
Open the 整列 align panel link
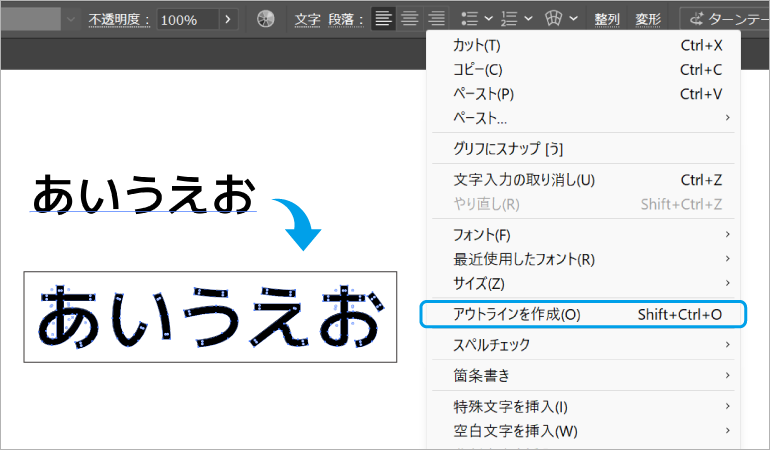pyautogui.click(x=607, y=20)
